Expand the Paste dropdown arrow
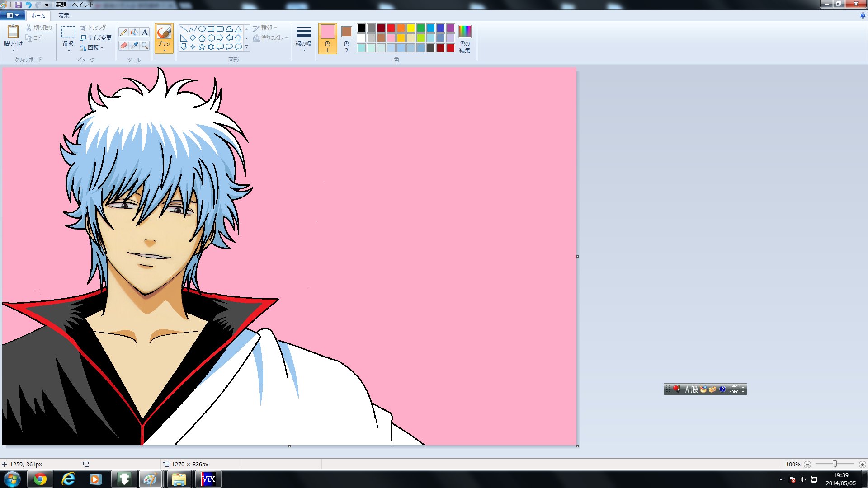868x488 pixels. [x=13, y=50]
